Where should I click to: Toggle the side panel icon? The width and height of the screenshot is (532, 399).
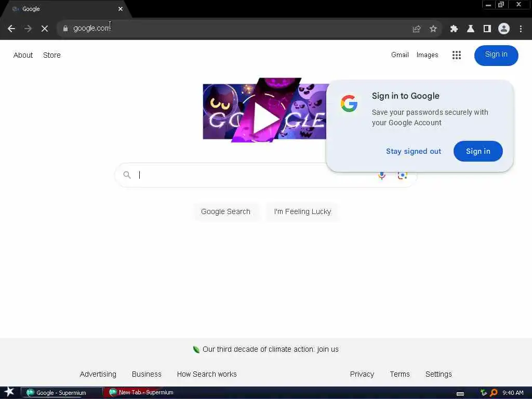tap(487, 29)
